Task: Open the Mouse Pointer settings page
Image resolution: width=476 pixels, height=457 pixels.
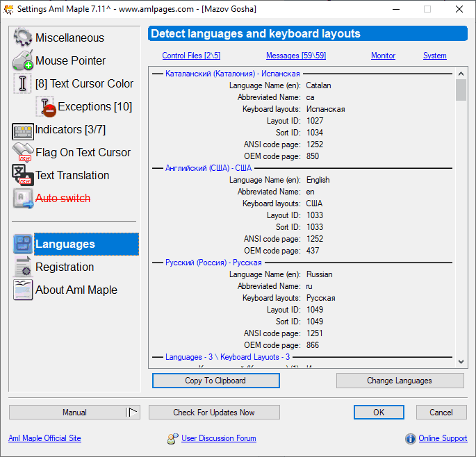Action: coord(70,60)
